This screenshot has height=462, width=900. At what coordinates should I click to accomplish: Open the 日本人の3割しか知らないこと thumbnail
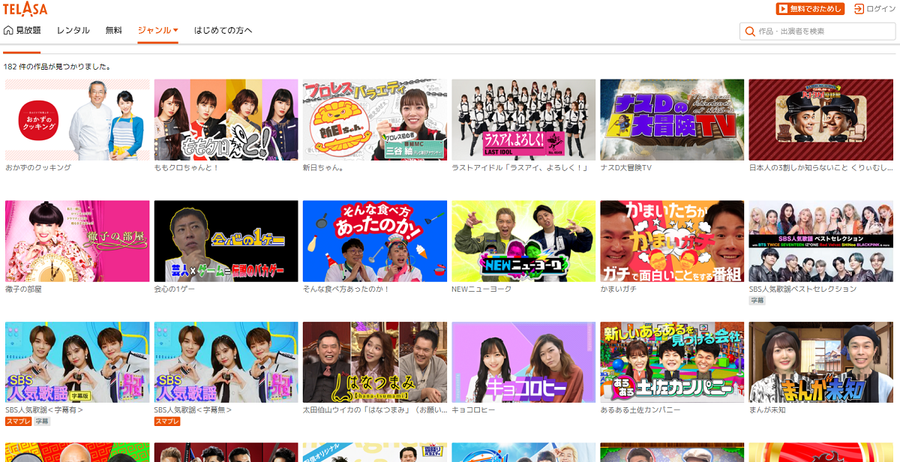click(821, 120)
